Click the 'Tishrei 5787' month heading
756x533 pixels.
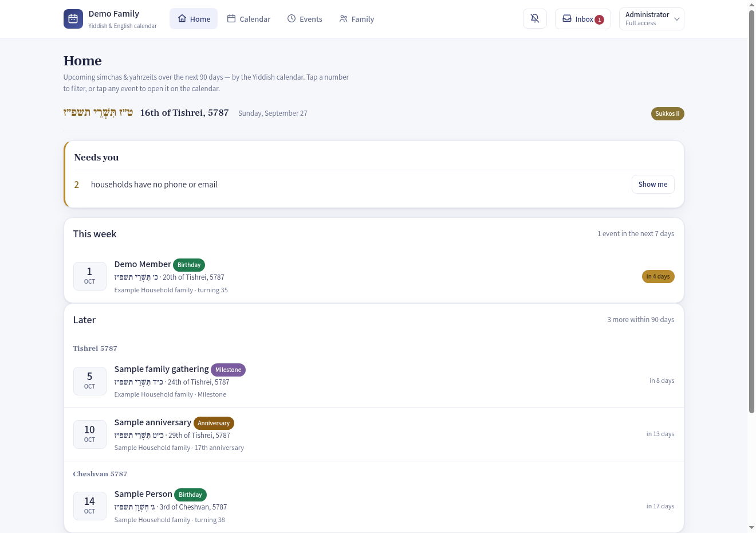coord(95,348)
